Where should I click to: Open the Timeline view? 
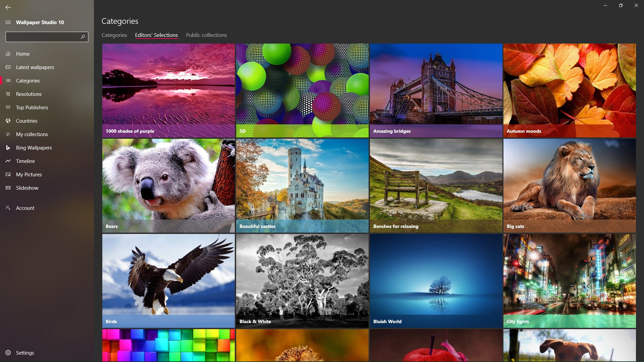click(x=25, y=161)
